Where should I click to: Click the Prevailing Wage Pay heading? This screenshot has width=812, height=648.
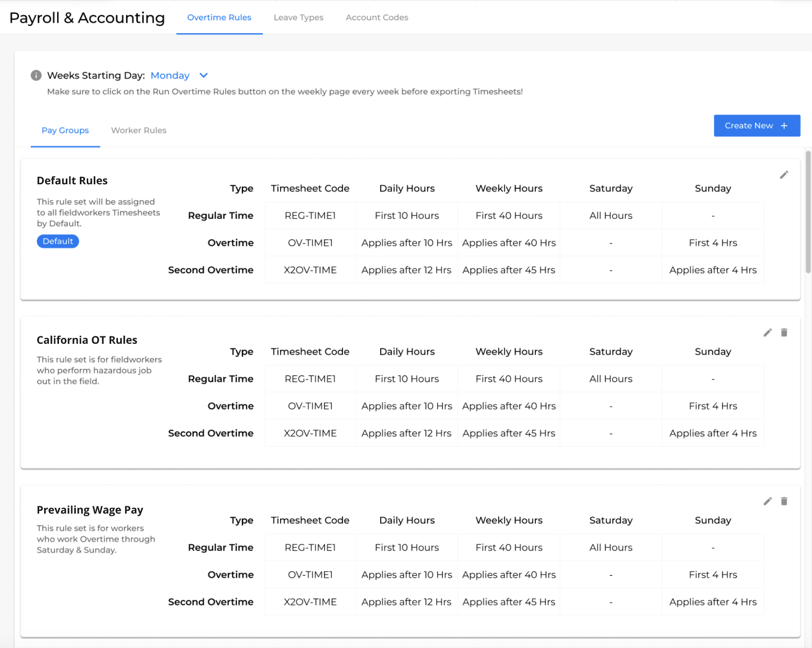(x=90, y=510)
